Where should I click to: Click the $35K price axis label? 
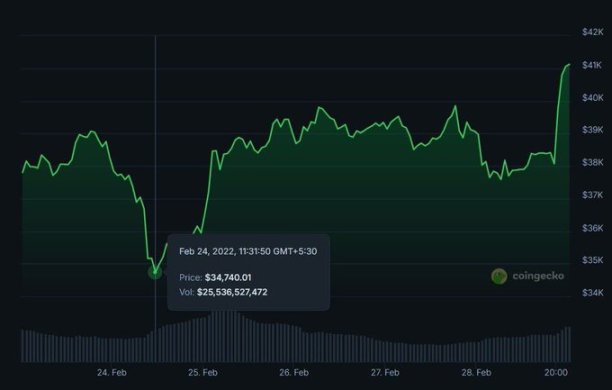click(x=592, y=260)
